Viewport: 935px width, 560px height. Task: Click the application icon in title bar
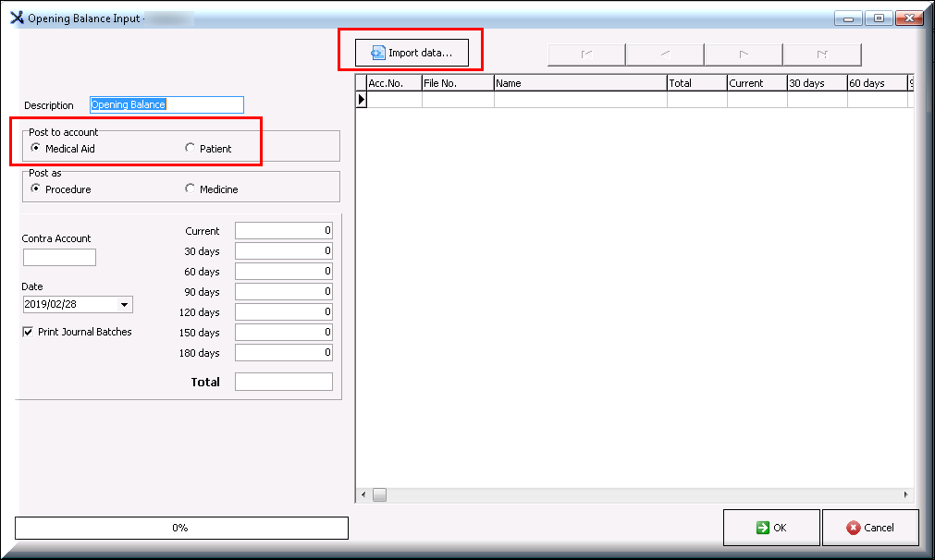tap(18, 18)
